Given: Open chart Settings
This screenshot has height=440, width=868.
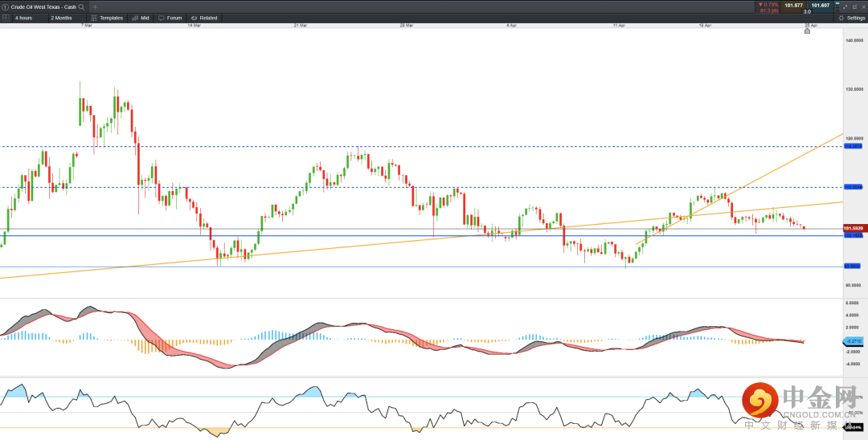Looking at the screenshot, I should click(x=852, y=18).
